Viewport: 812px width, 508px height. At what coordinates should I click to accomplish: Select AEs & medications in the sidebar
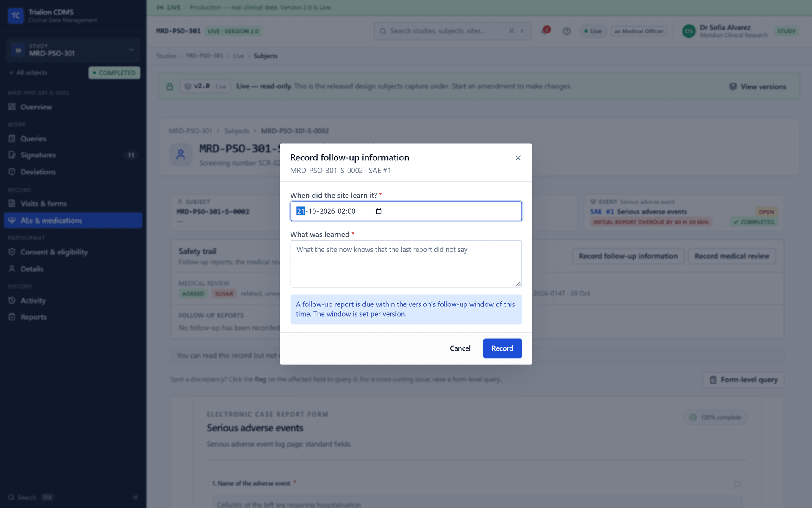73,221
